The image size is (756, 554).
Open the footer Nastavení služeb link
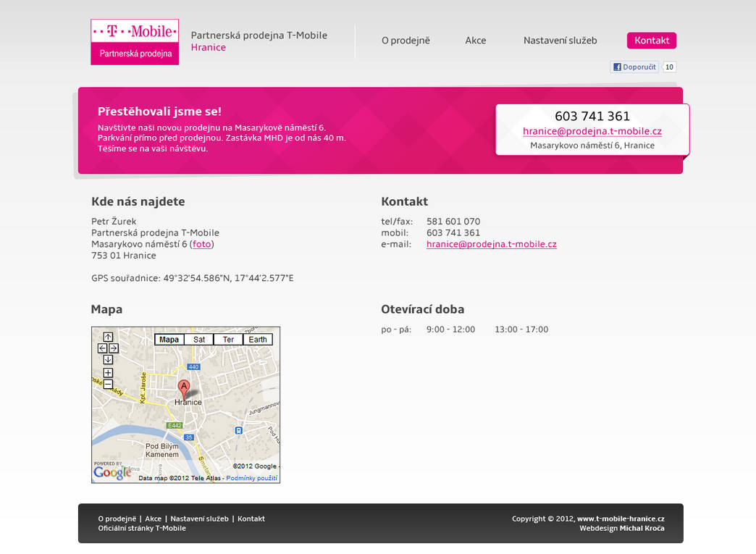[199, 519]
